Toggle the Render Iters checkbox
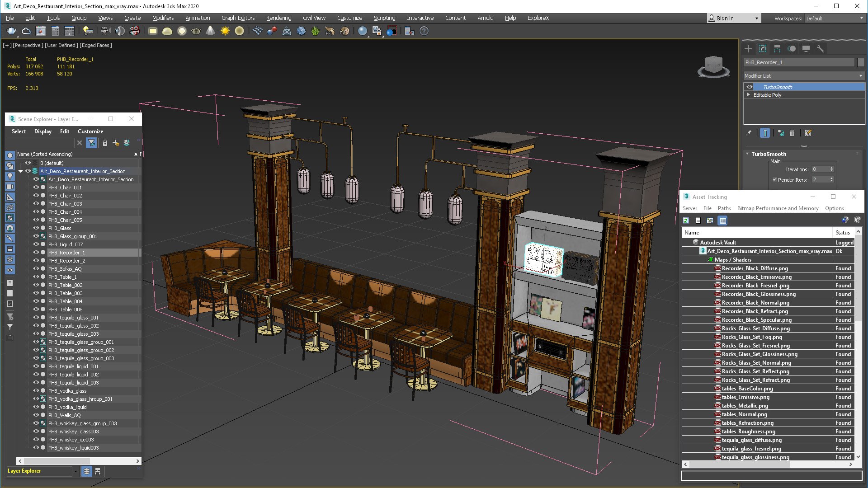 pyautogui.click(x=774, y=179)
